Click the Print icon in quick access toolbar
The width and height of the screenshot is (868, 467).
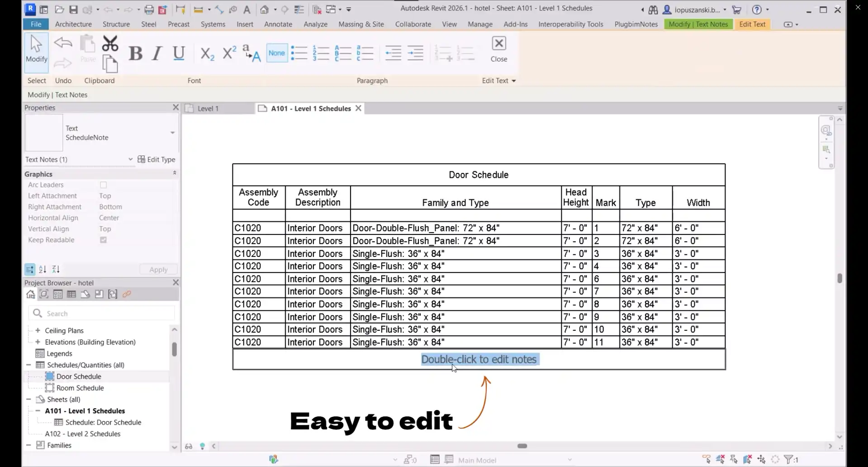click(x=149, y=10)
